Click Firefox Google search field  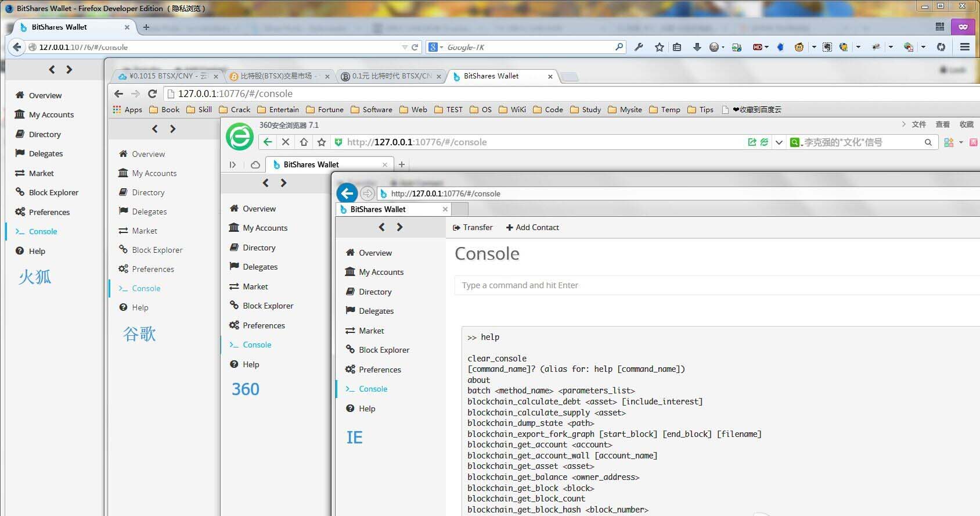click(528, 47)
